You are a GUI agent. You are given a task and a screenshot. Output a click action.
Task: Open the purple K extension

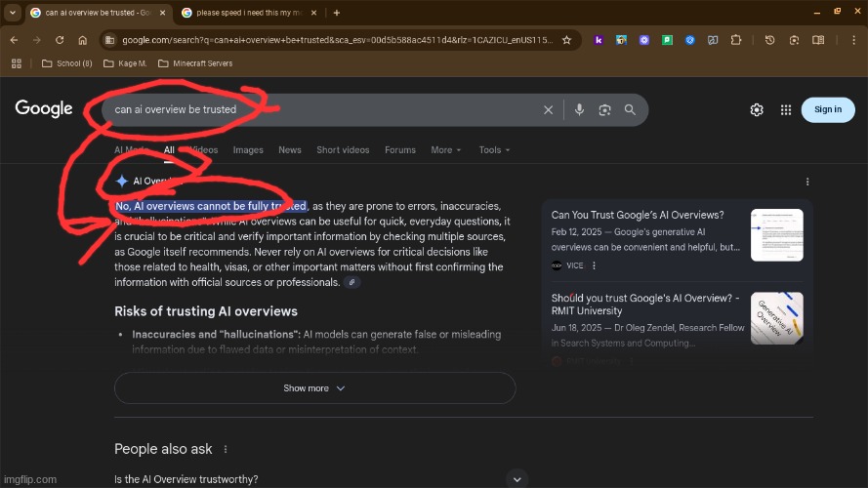[x=599, y=40]
